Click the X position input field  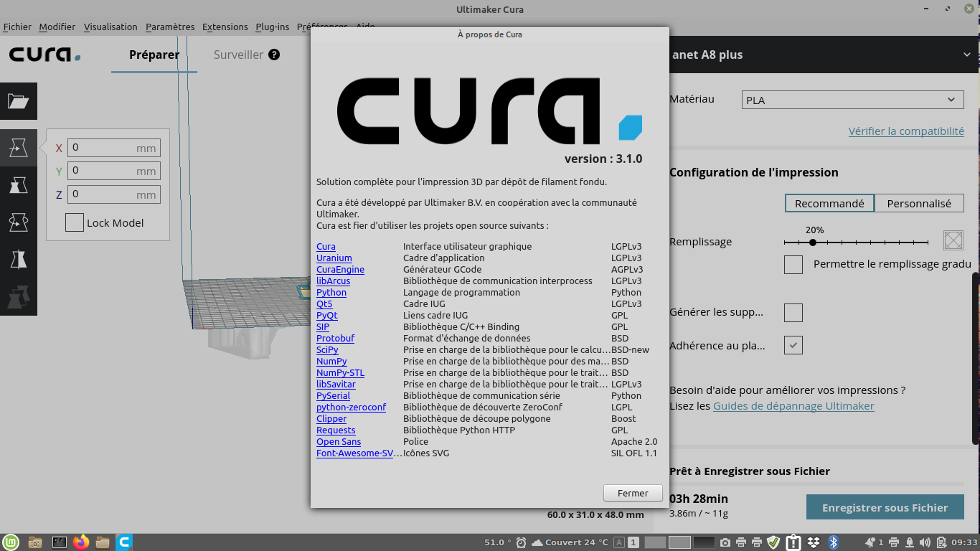pyautogui.click(x=114, y=148)
